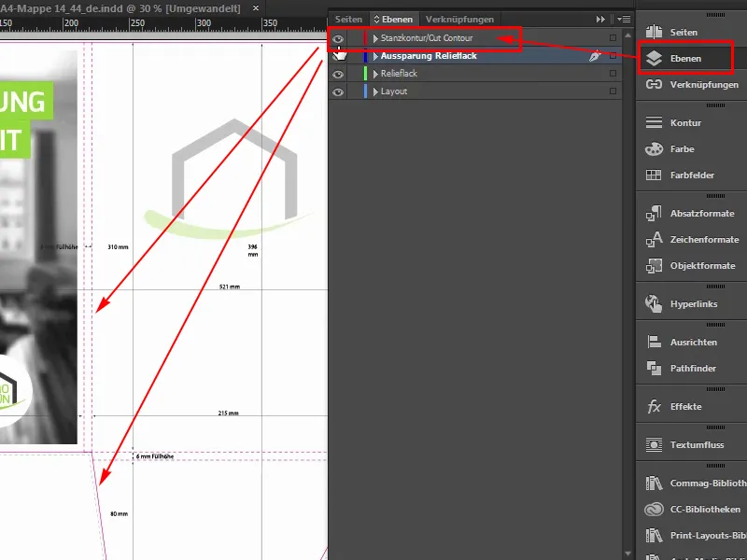This screenshot has height=560, width=747.
Task: Open the Farbe palette icon
Action: pos(654,148)
